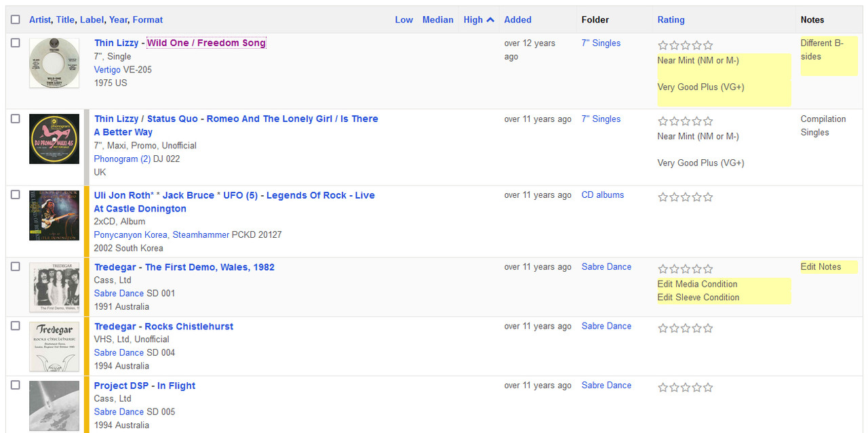Sort the list by Format
The image size is (868, 433).
[x=148, y=20]
